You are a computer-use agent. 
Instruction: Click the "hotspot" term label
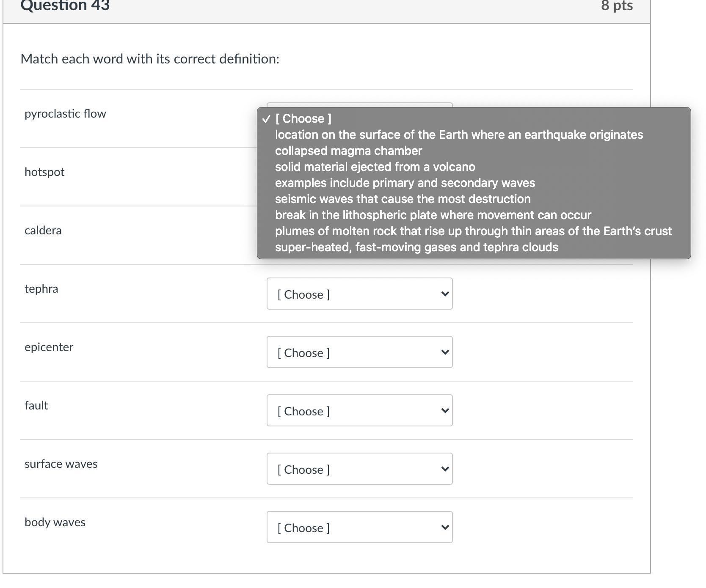tap(44, 172)
